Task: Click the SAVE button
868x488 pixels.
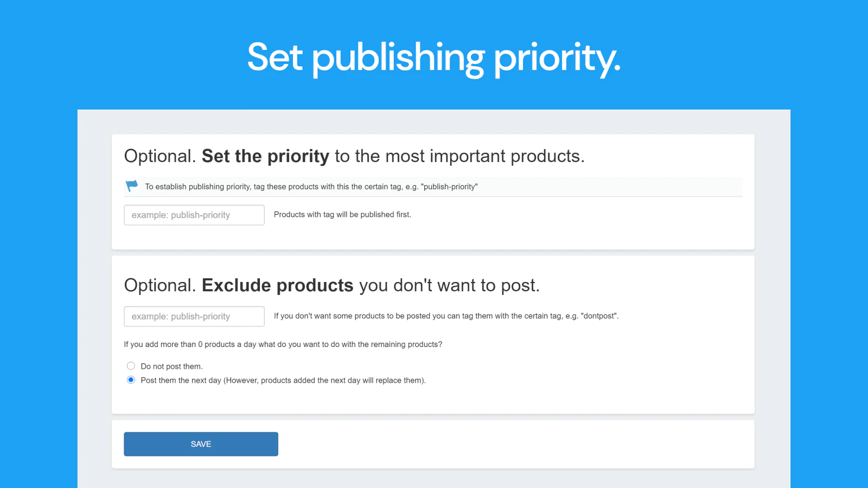Action: [201, 444]
